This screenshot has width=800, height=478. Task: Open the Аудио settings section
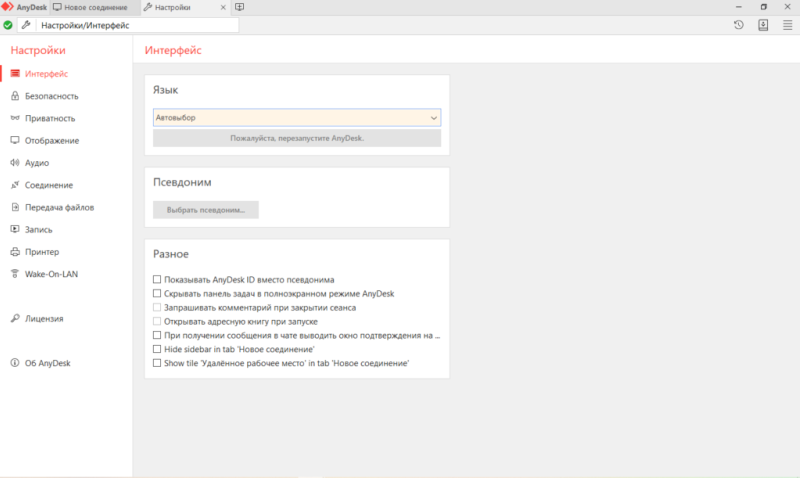click(37, 163)
